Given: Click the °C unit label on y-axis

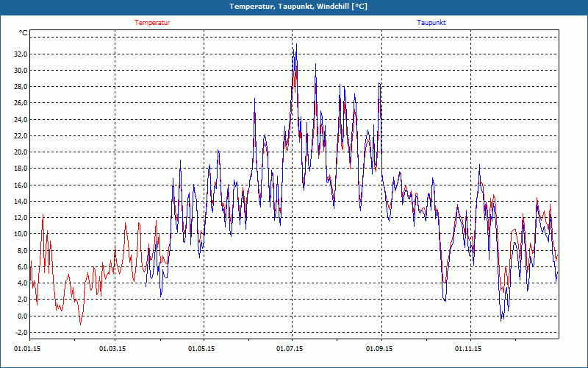Looking at the screenshot, I should coord(24,33).
